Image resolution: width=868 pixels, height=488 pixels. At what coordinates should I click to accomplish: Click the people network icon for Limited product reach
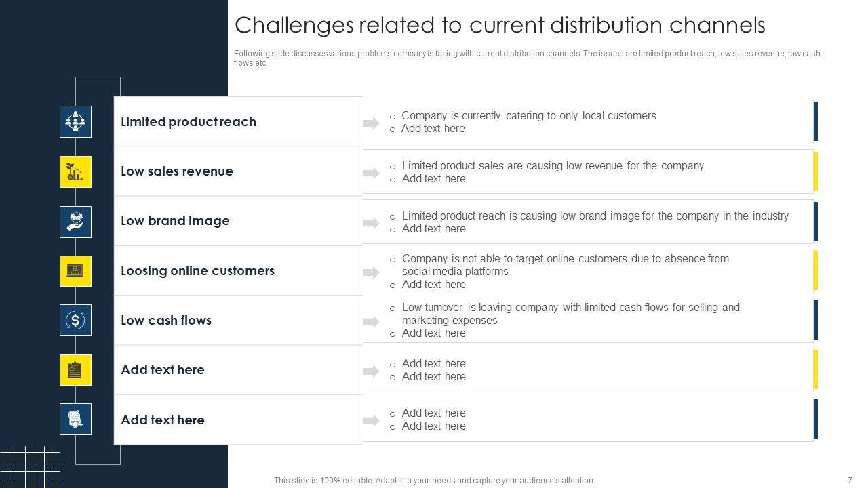click(x=75, y=122)
